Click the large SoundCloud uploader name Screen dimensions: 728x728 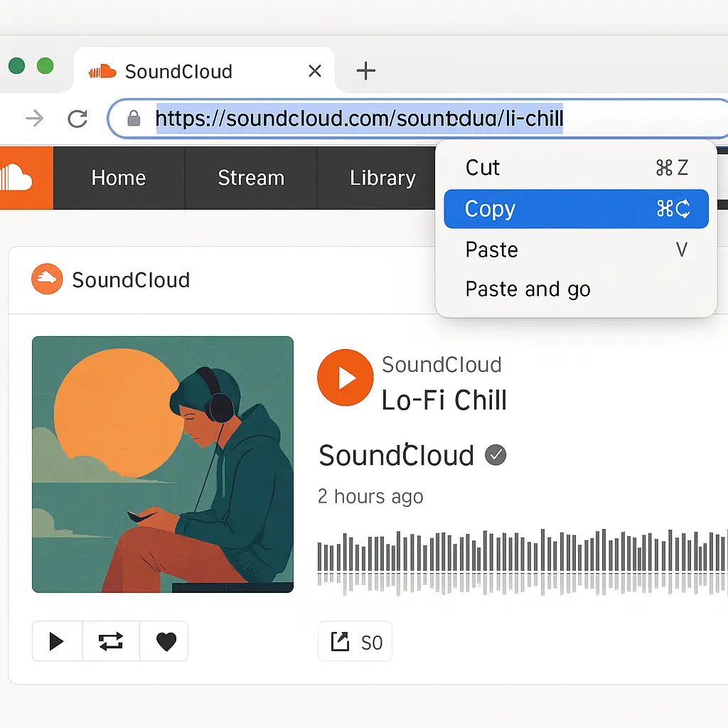[396, 455]
